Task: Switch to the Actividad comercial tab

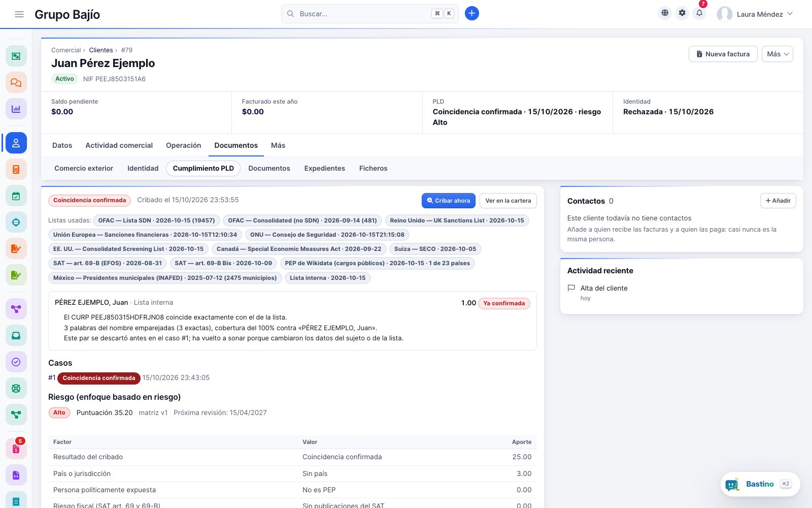Action: click(119, 145)
